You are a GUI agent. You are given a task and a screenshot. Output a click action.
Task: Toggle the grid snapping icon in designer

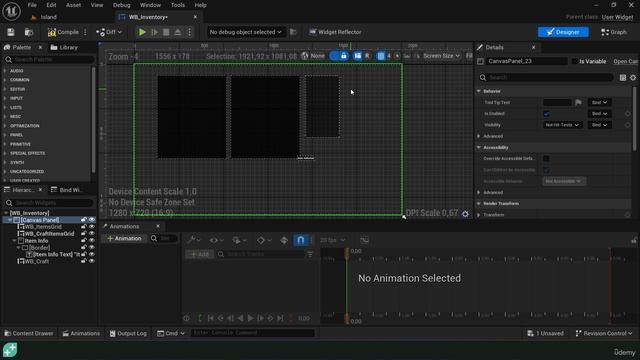pos(381,56)
